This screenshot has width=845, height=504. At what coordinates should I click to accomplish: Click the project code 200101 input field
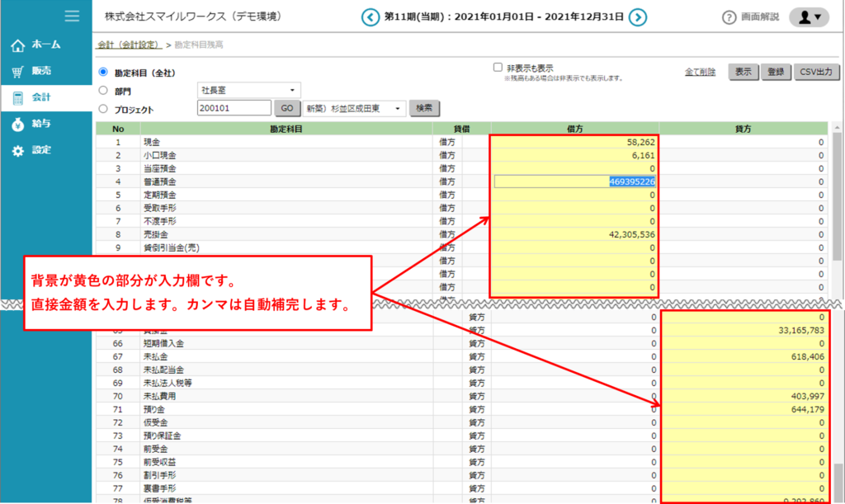point(234,108)
